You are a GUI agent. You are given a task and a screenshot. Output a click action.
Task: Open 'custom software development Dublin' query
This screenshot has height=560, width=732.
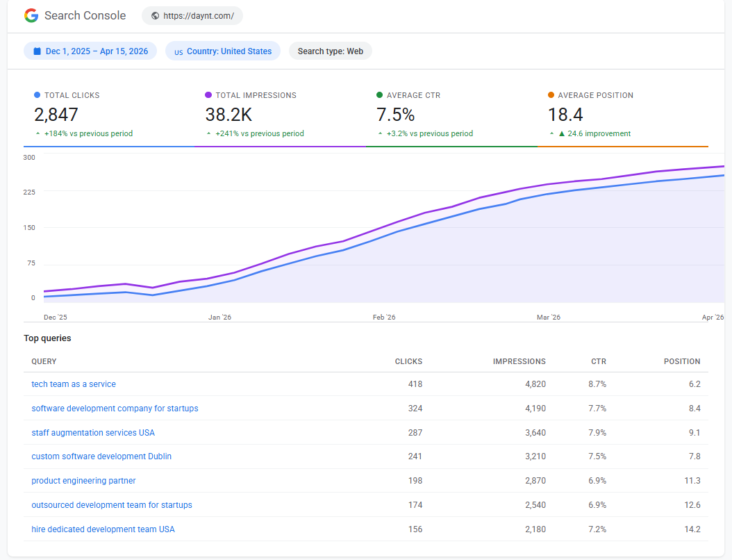click(101, 456)
